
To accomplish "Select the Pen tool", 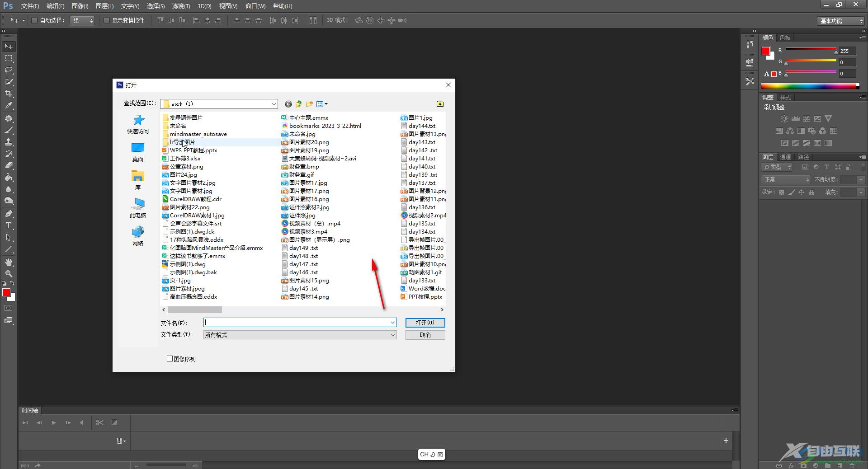I will pos(9,214).
